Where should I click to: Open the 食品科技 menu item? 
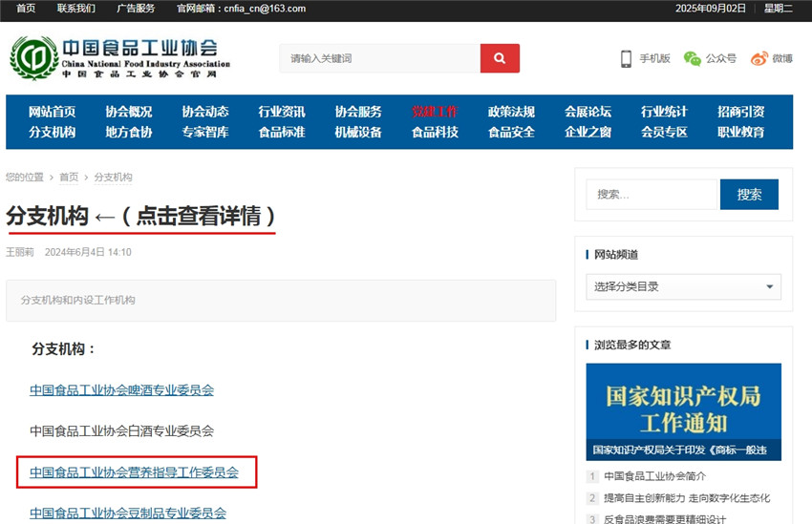435,133
